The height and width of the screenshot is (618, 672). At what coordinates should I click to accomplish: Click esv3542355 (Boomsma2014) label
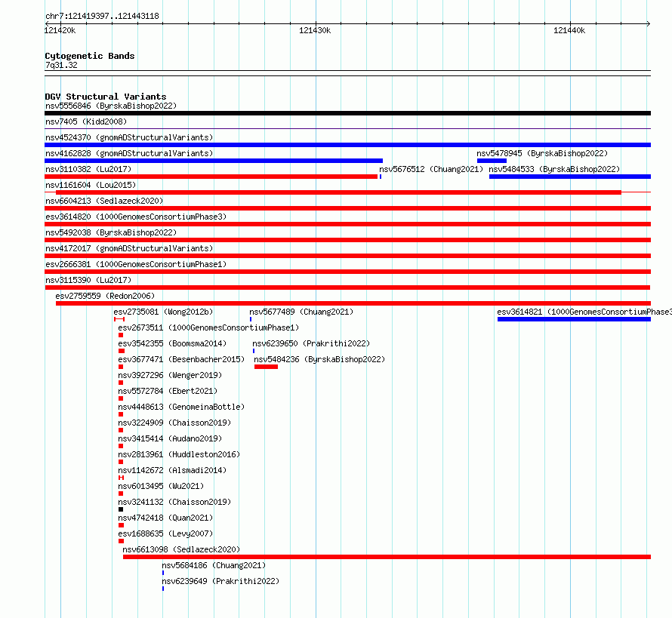pos(172,343)
